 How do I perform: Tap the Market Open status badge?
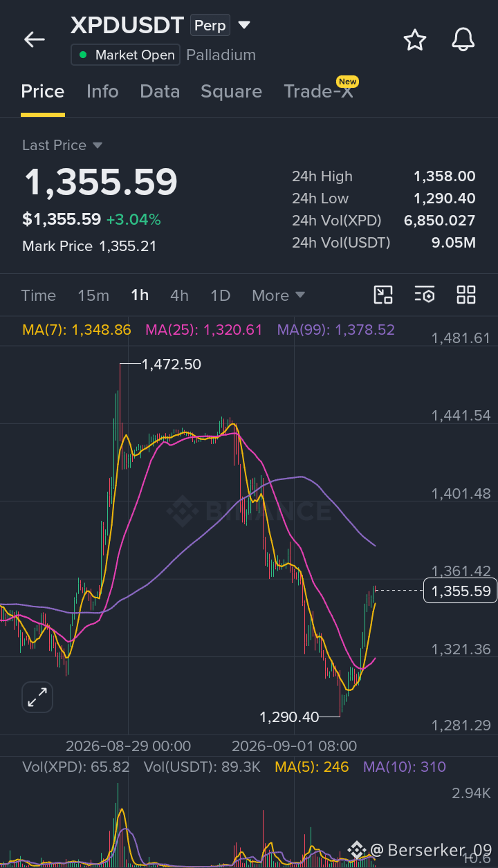click(x=126, y=55)
